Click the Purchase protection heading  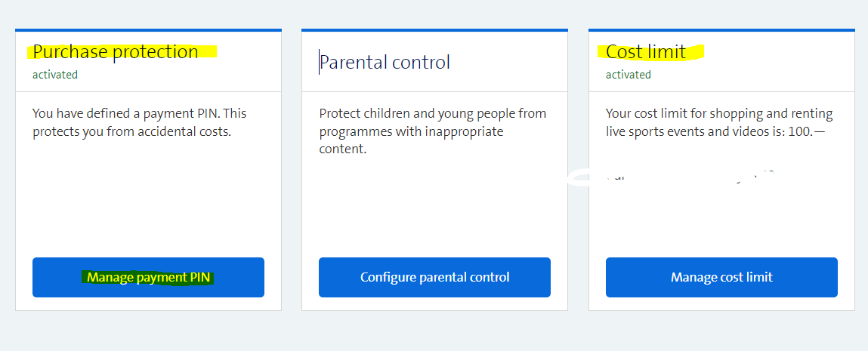click(116, 52)
